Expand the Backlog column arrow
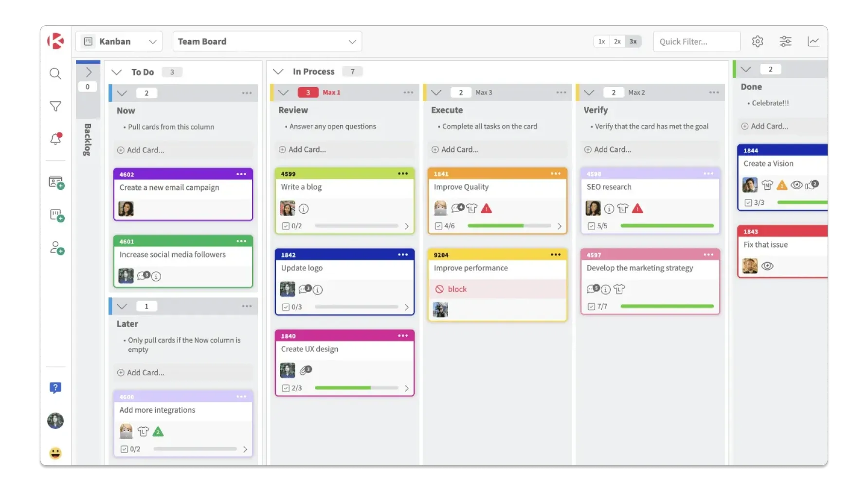This screenshot has width=868, height=491. pos(89,73)
